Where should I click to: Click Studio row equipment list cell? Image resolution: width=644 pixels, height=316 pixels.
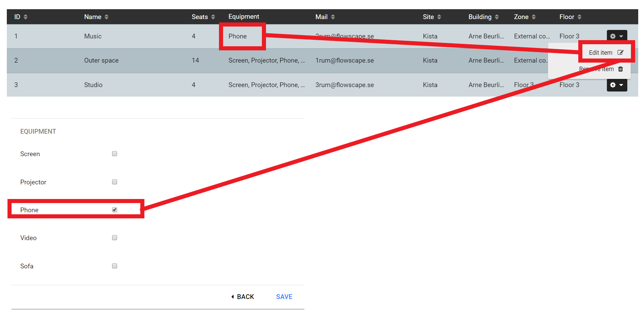coord(267,85)
